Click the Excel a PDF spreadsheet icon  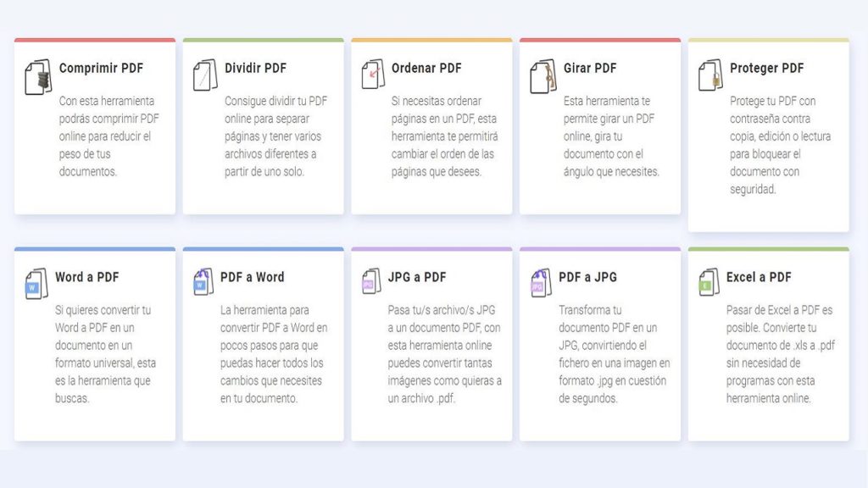tap(709, 280)
